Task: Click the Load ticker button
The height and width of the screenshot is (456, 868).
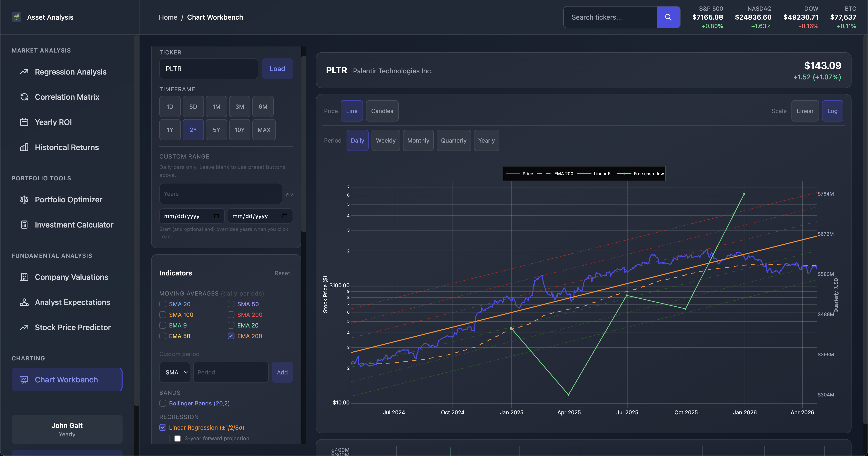Action: [x=277, y=69]
